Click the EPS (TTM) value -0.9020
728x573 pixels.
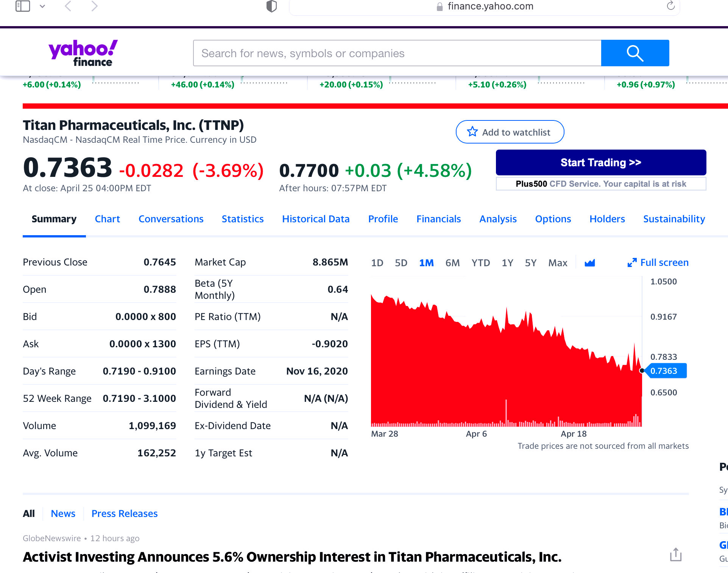(x=330, y=344)
